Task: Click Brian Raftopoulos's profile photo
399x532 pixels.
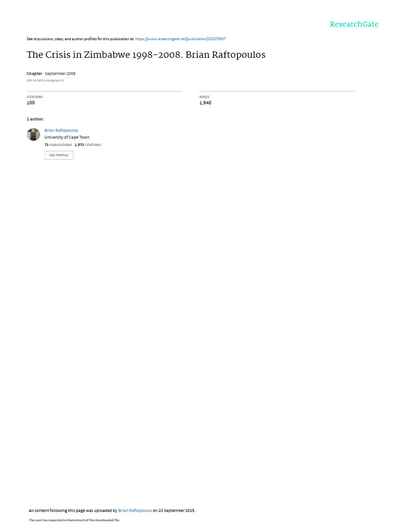Action: 34,135
